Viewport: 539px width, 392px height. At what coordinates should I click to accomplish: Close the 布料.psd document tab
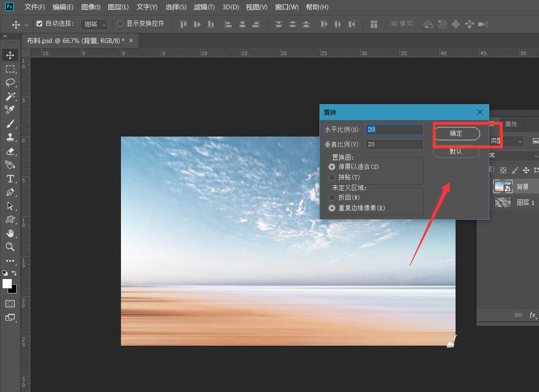click(131, 40)
